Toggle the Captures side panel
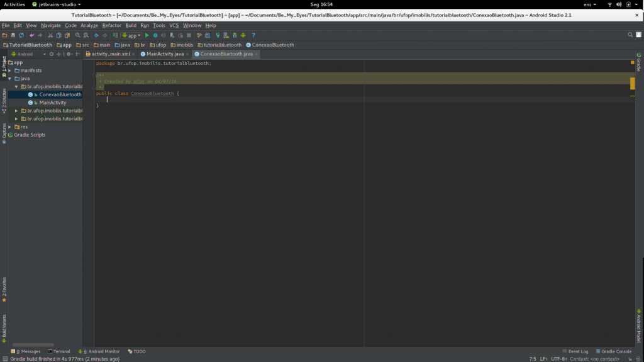The height and width of the screenshot is (362, 644). (x=4, y=133)
